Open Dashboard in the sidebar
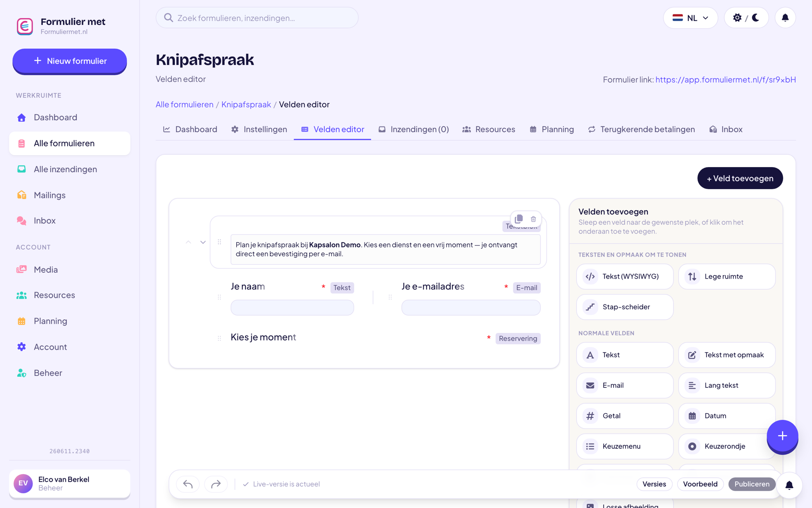The width and height of the screenshot is (812, 508). (69, 117)
